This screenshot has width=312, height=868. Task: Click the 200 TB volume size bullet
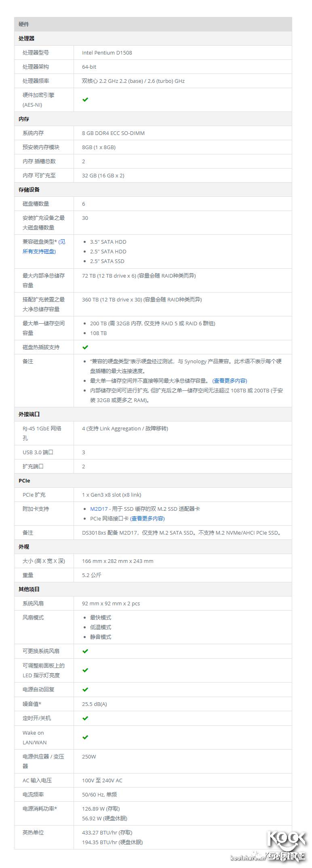click(152, 323)
